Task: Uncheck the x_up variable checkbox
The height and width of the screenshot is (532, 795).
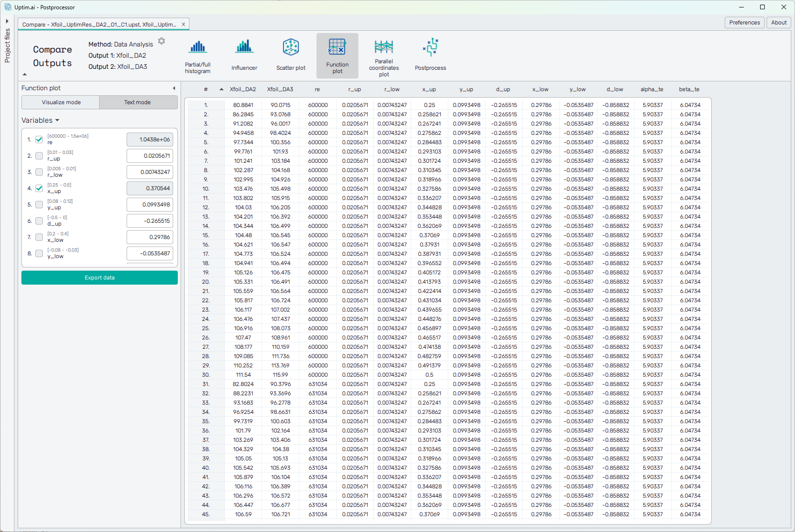Action: [x=39, y=188]
